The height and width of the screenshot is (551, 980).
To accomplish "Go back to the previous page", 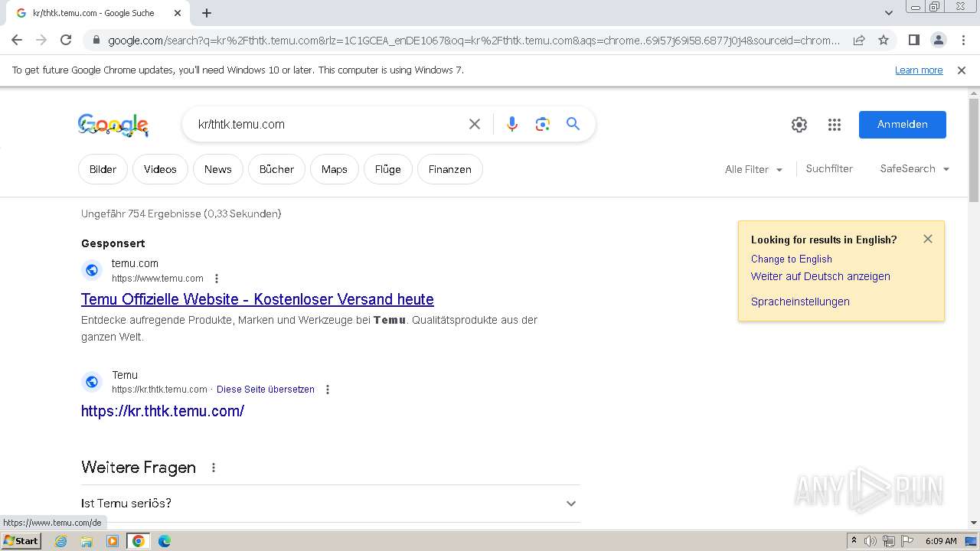I will point(17,40).
